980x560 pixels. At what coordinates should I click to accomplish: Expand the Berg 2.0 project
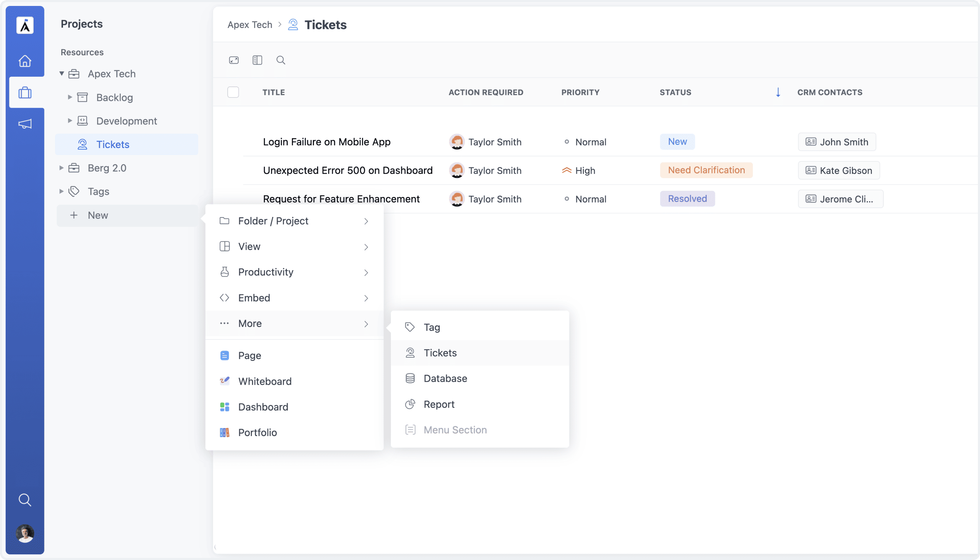point(61,168)
